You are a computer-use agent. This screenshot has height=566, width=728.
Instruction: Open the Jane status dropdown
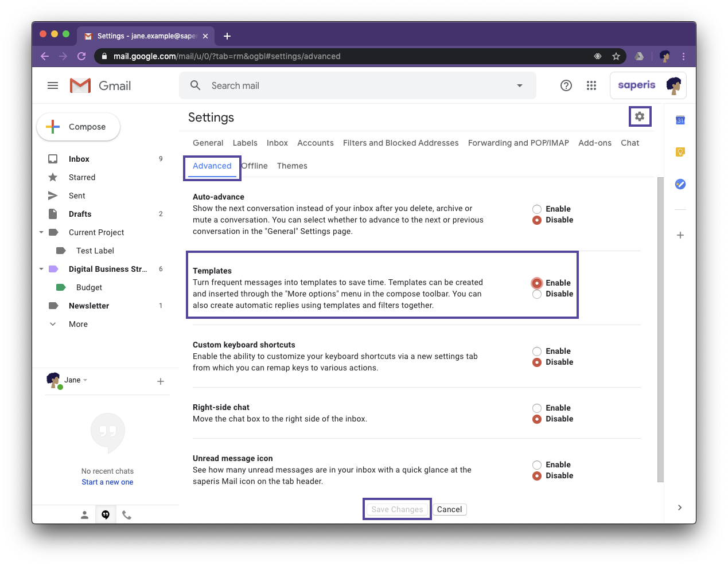click(85, 380)
